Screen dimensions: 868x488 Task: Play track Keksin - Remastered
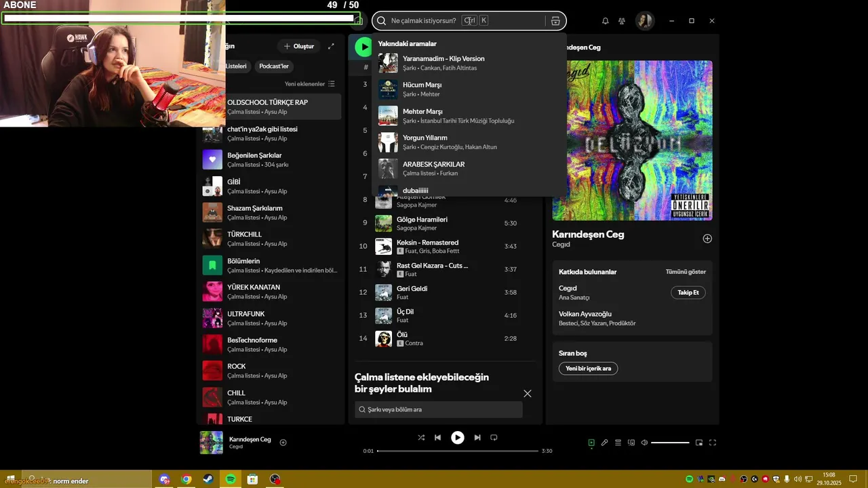click(x=444, y=247)
